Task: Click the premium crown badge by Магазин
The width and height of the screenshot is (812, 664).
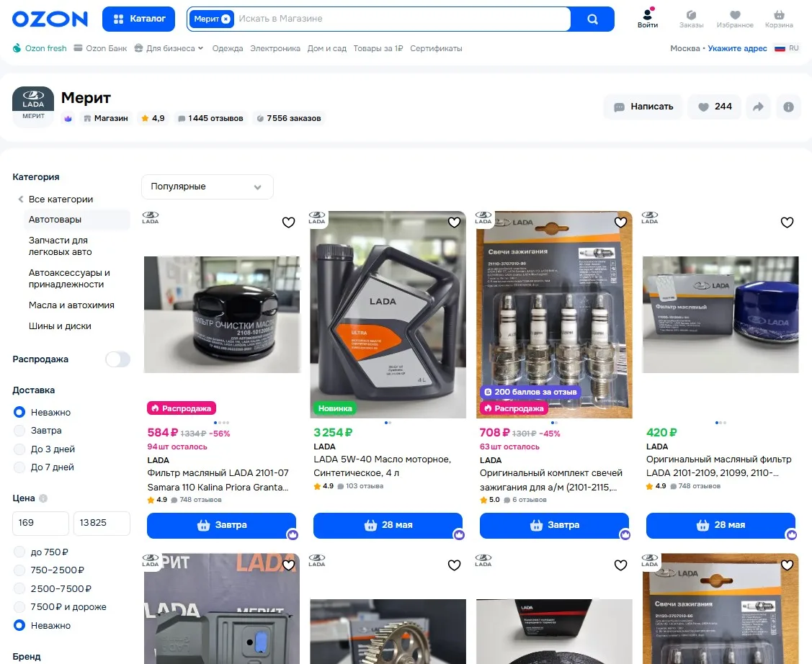Action: pos(68,119)
